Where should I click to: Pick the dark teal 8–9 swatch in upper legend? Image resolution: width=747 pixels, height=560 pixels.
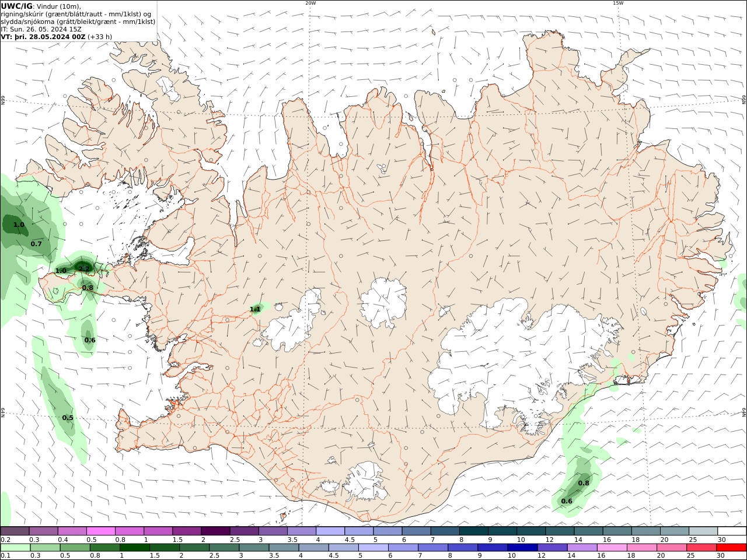coord(474,531)
